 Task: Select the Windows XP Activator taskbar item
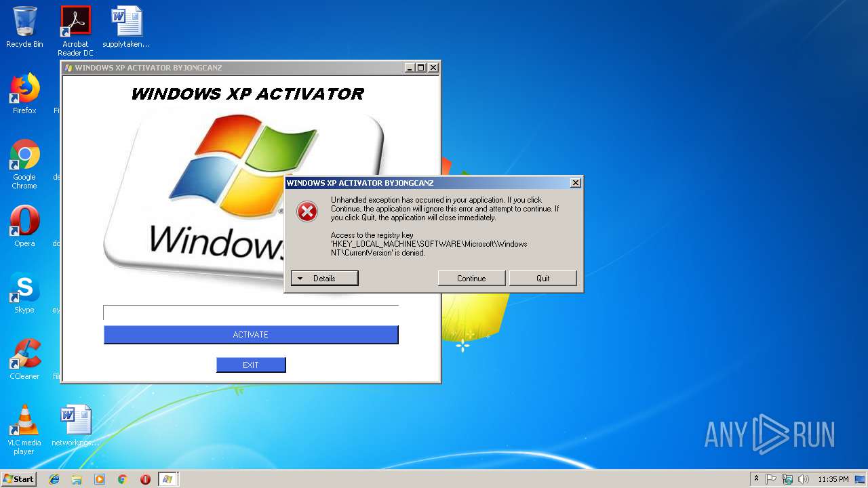[x=168, y=479]
